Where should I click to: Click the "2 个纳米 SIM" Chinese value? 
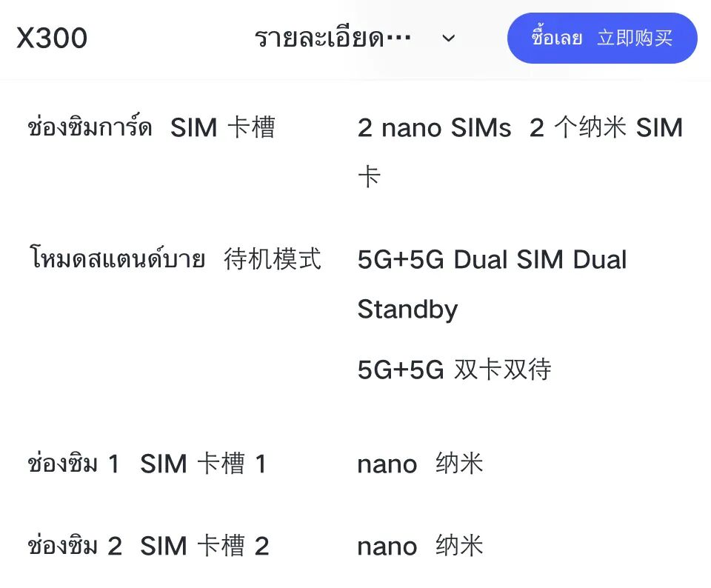(606, 128)
